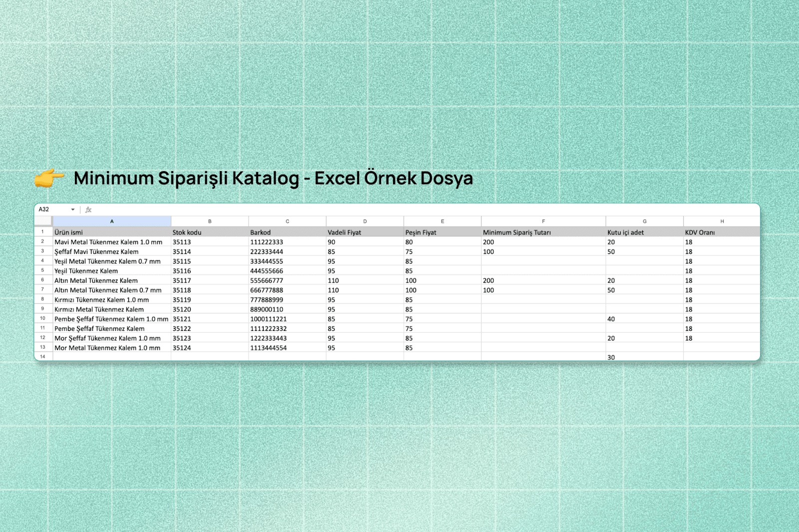The image size is (799, 532).
Task: Click the pointing hand emoji beside title
Action: click(x=49, y=178)
